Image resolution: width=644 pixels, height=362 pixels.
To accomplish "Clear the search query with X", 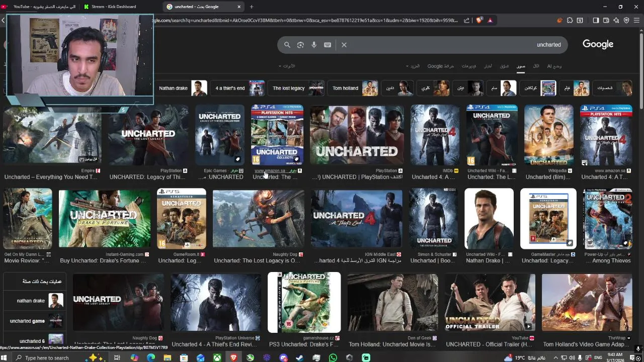I will click(x=344, y=45).
